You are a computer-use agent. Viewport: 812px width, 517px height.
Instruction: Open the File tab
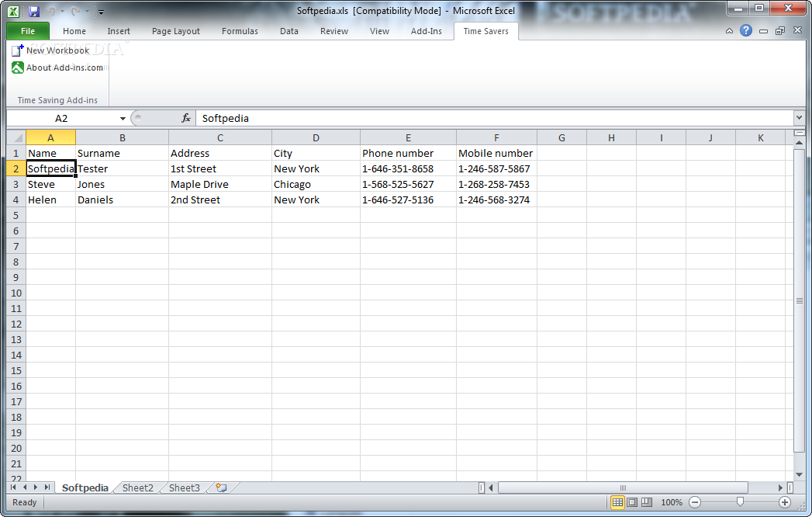pyautogui.click(x=28, y=31)
